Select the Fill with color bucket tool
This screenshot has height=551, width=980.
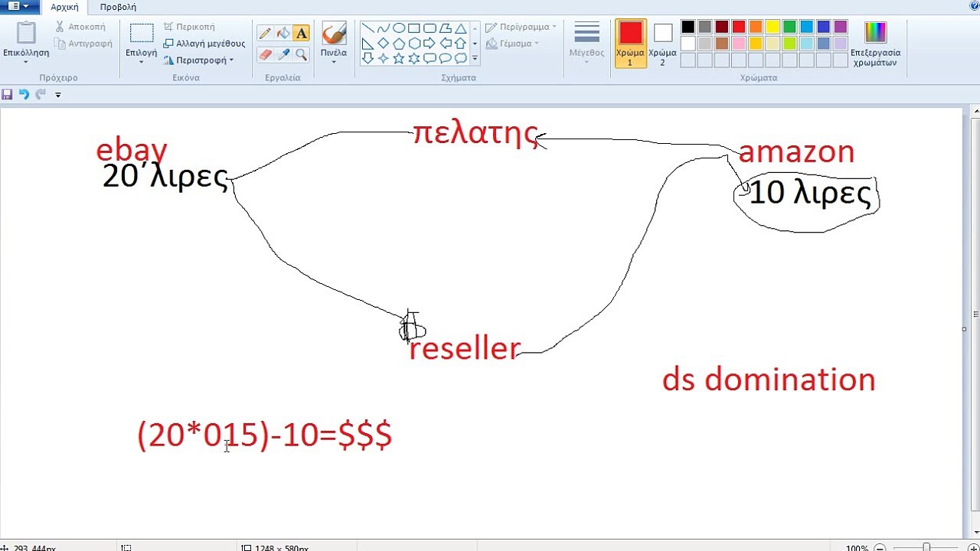click(x=283, y=33)
